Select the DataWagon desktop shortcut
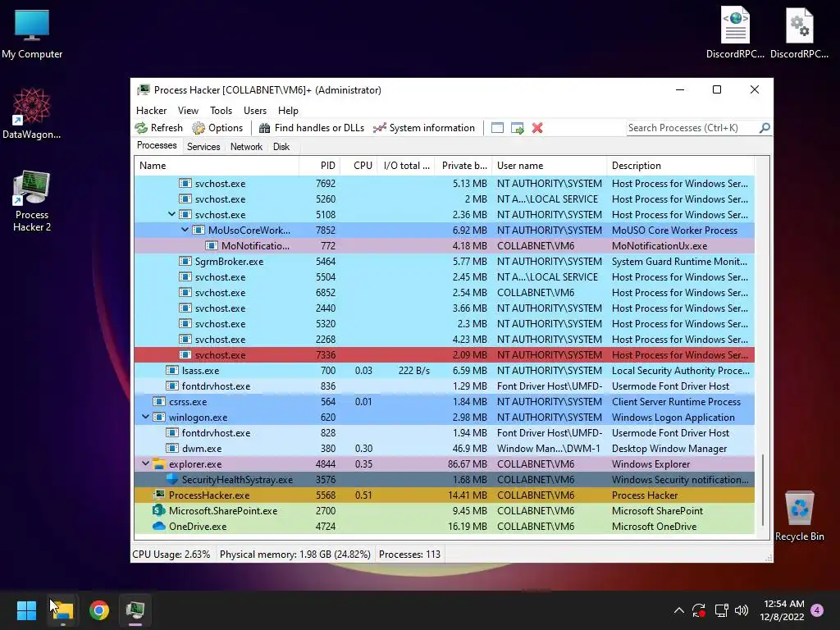This screenshot has height=630, width=840. pyautogui.click(x=32, y=113)
